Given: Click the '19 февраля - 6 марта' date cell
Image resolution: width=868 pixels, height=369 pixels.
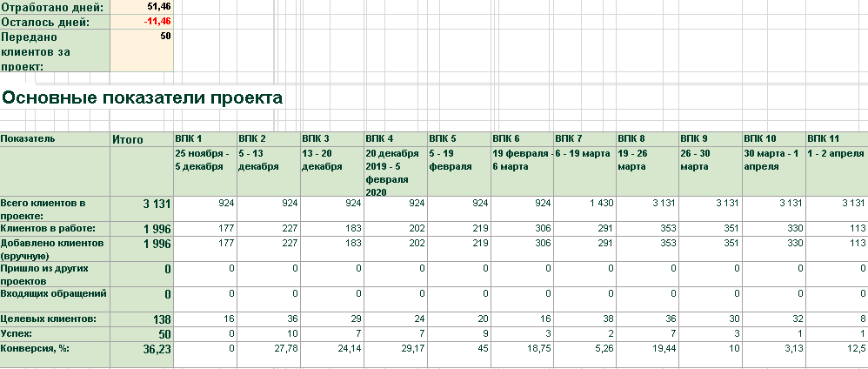Looking at the screenshot, I should [522, 171].
